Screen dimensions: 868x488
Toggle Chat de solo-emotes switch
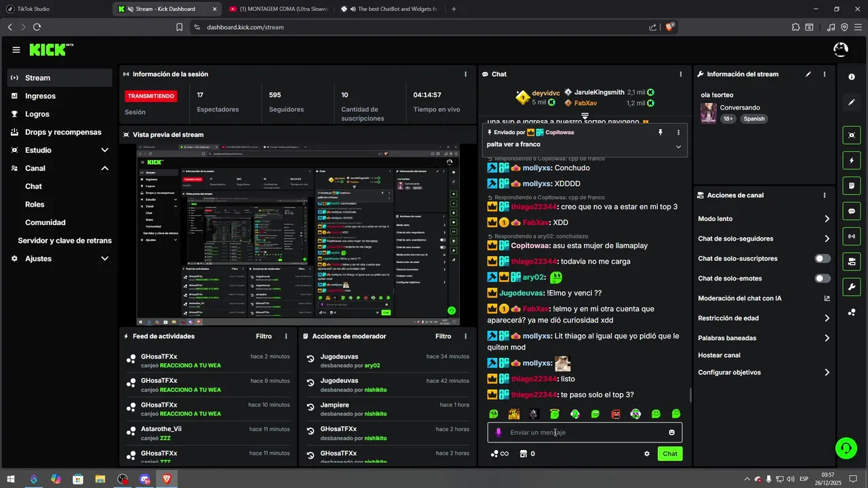click(823, 279)
